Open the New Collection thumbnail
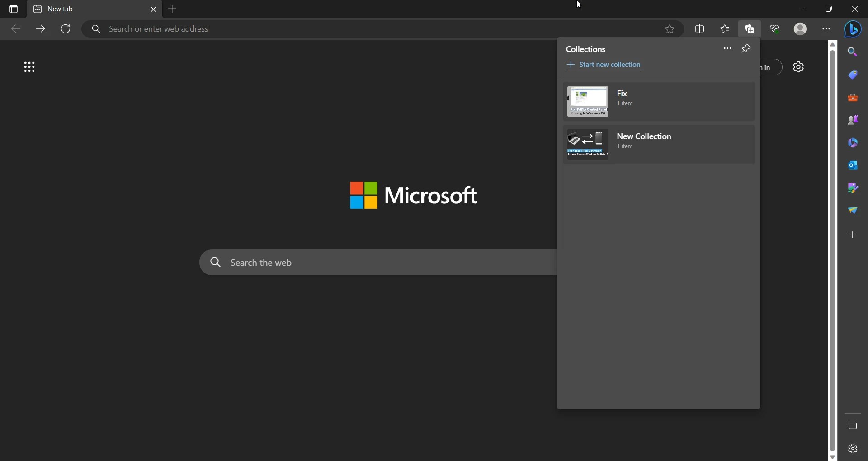 [x=588, y=145]
